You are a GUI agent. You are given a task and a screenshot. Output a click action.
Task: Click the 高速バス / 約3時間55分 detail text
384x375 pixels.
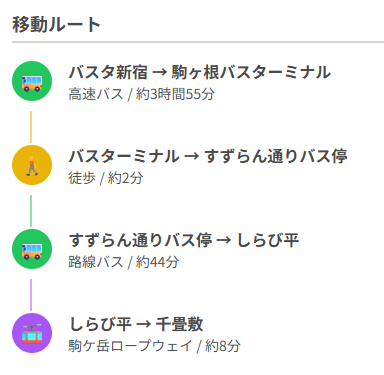tap(142, 94)
